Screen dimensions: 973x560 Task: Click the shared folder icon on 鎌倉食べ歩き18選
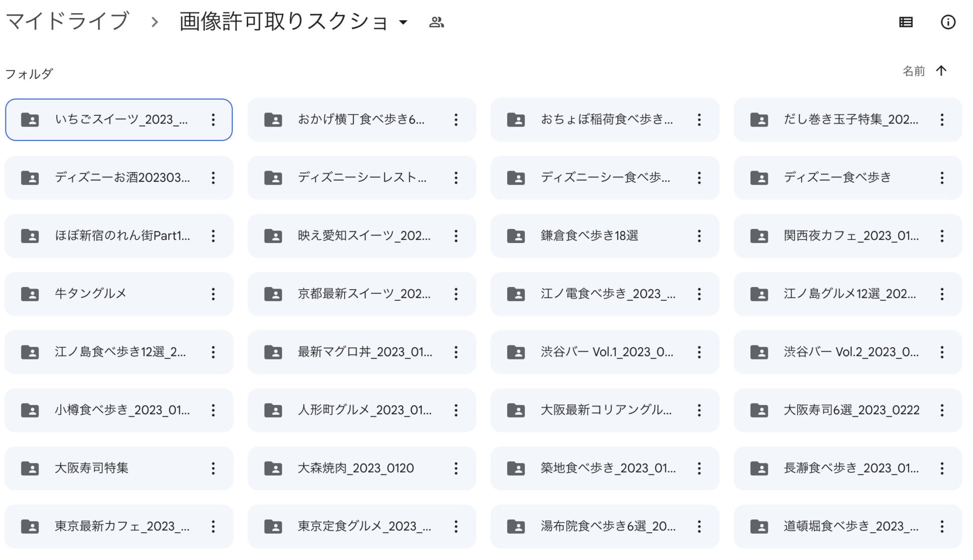[515, 236]
